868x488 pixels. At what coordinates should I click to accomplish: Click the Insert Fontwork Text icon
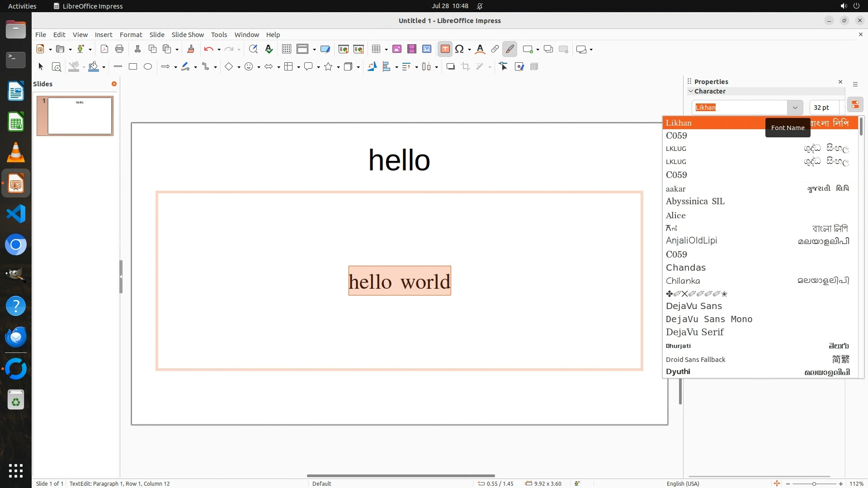click(x=480, y=49)
